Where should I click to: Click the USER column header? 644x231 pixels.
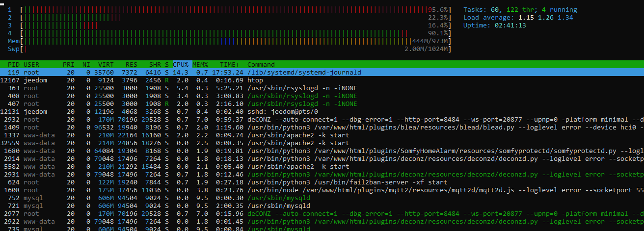[x=31, y=65]
